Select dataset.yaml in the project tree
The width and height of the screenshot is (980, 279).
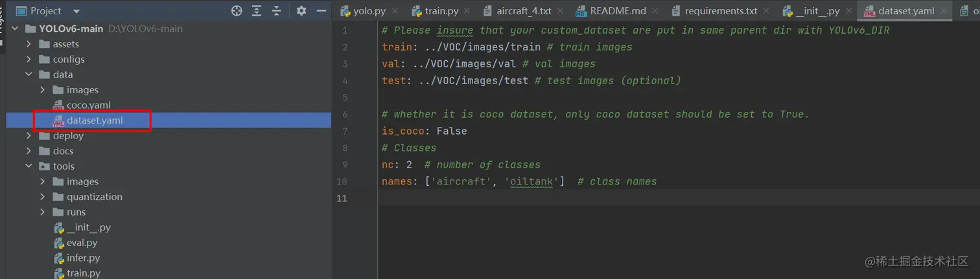click(x=169, y=120)
